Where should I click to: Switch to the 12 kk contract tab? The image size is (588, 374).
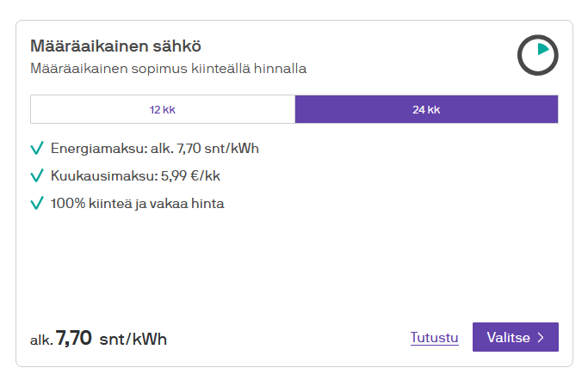click(163, 109)
